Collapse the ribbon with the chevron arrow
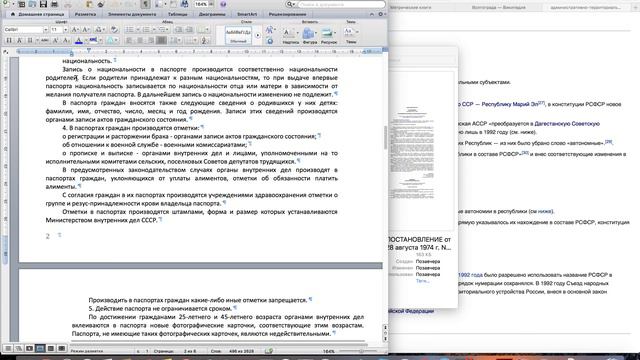 pos(371,14)
